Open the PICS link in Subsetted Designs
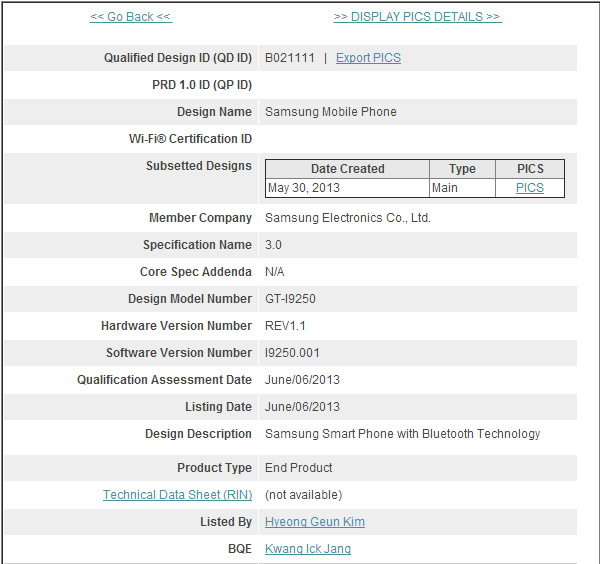This screenshot has width=600, height=564. [530, 188]
